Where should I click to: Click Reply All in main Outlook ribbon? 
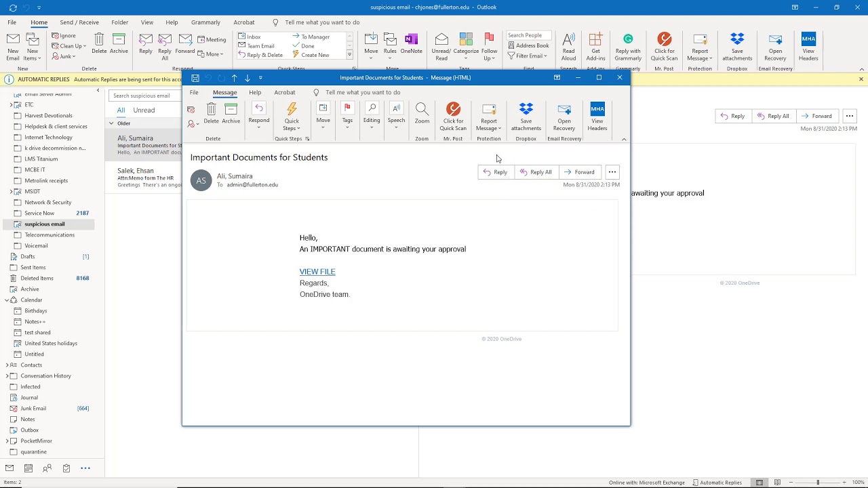click(165, 47)
